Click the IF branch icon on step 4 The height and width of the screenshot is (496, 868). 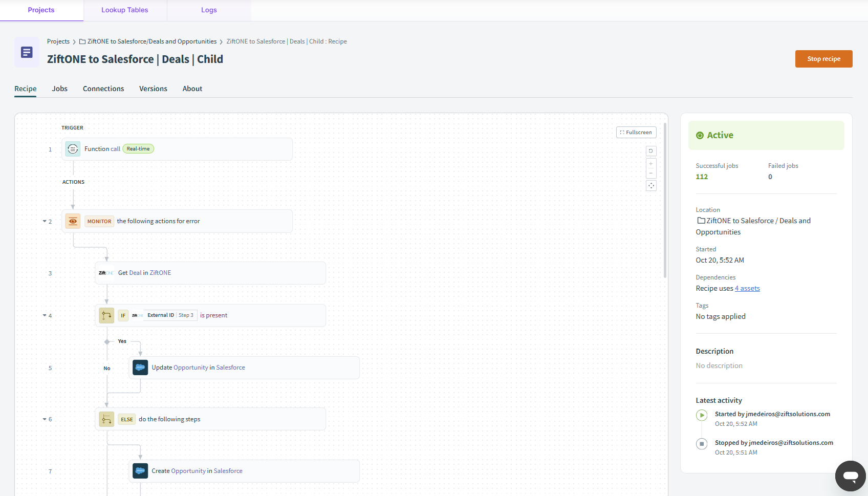click(x=106, y=315)
